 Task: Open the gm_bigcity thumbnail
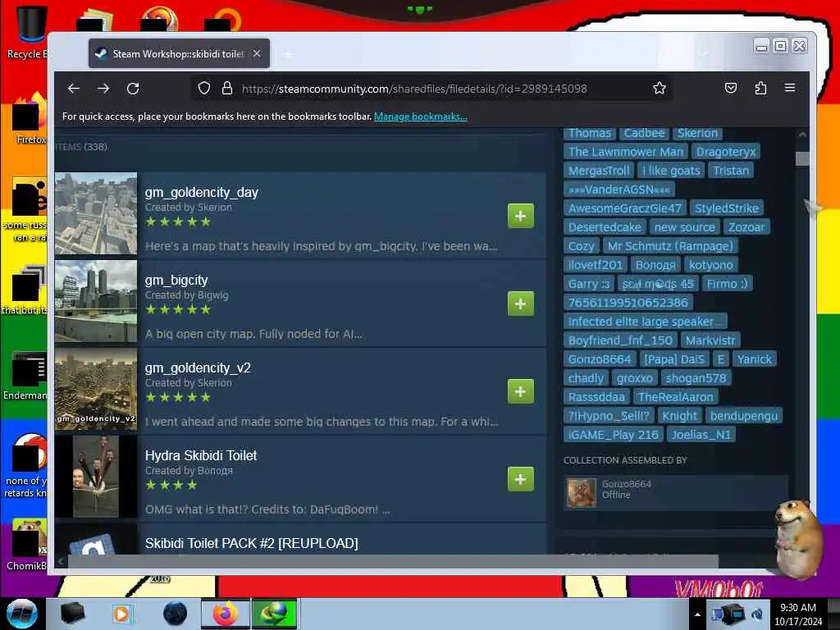[96, 301]
